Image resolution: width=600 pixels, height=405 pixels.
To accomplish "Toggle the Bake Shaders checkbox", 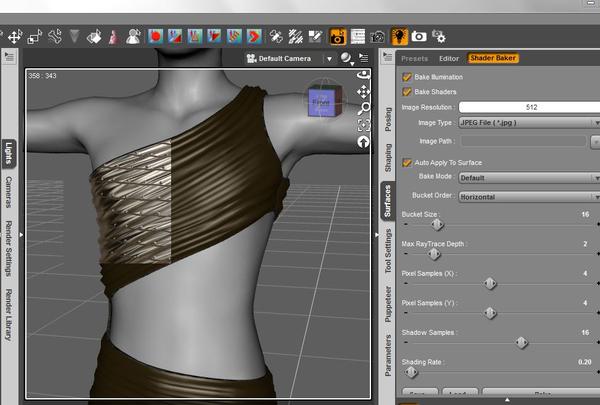I will tap(407, 92).
